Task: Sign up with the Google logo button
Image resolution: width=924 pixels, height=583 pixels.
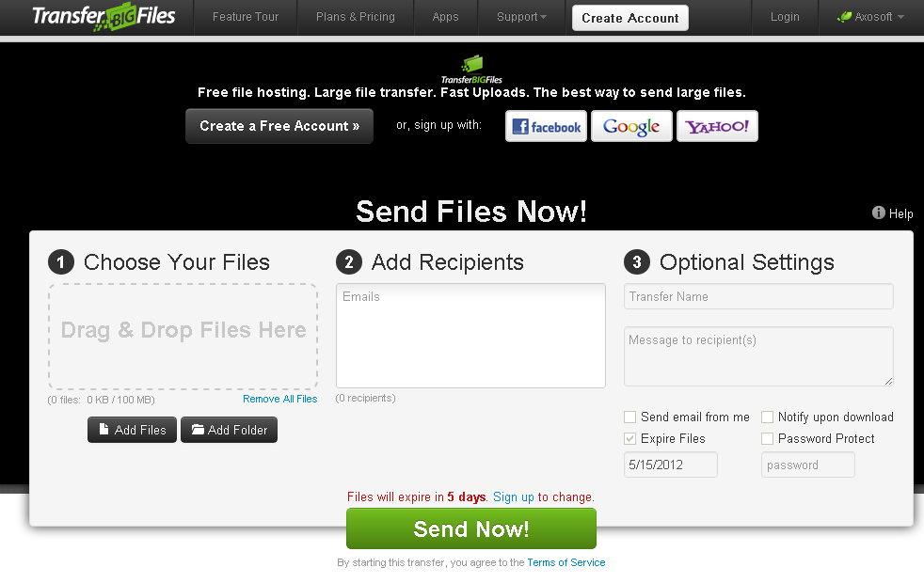Action: tap(631, 126)
